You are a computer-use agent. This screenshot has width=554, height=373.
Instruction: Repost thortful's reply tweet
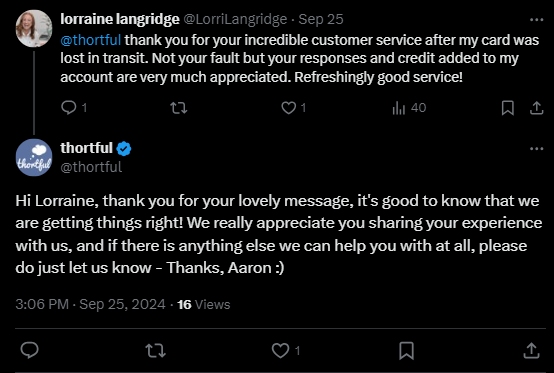pyautogui.click(x=155, y=351)
